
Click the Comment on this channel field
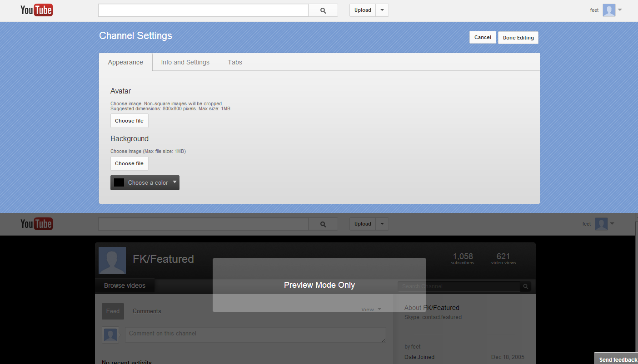[255, 334]
